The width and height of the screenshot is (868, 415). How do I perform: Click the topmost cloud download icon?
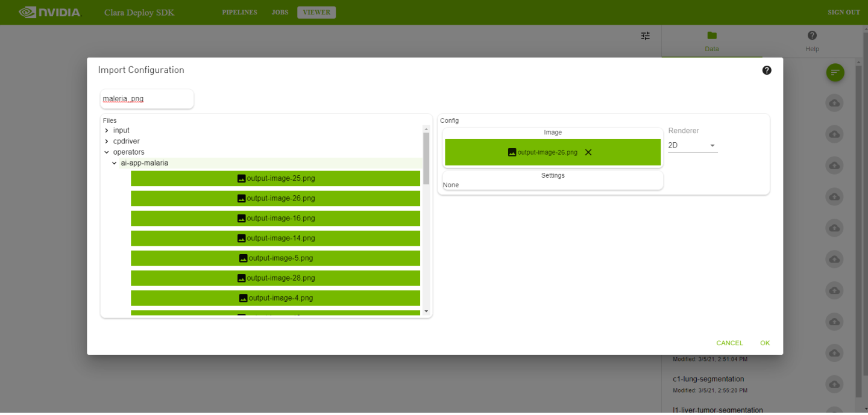pos(834,103)
